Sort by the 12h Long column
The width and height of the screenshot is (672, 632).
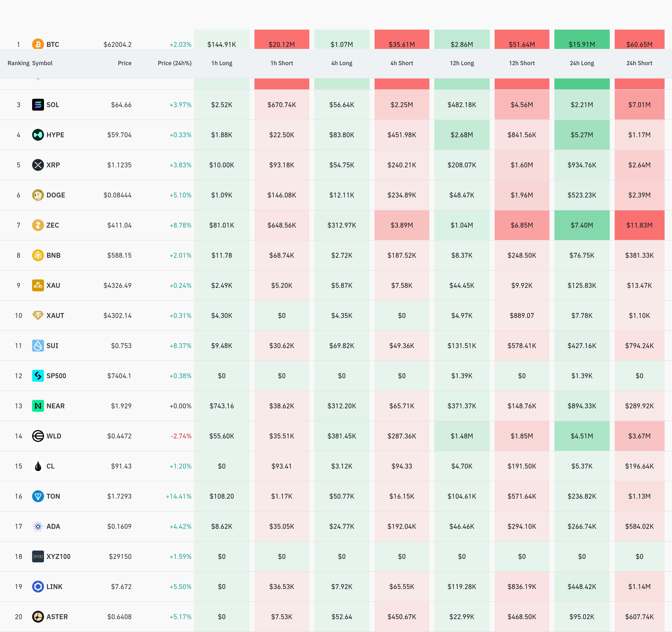pos(462,63)
